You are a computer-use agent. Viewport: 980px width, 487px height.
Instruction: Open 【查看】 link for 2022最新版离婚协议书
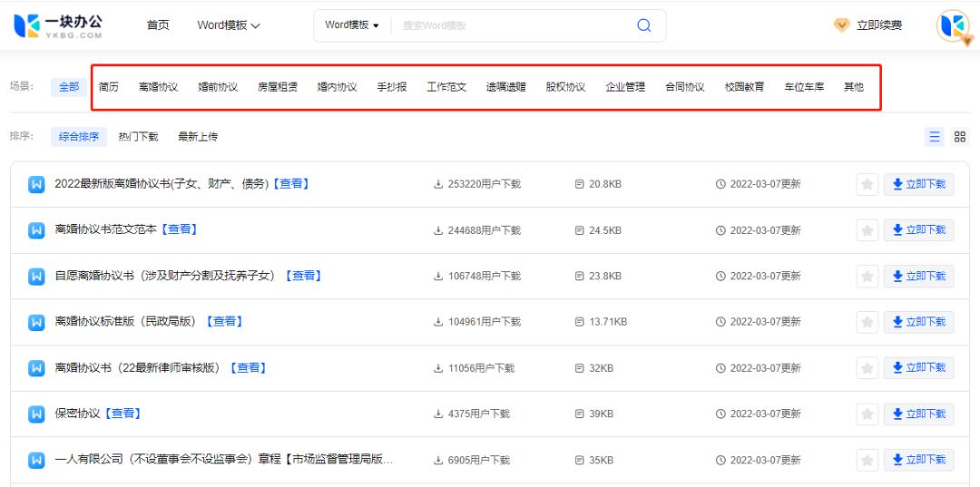(290, 183)
